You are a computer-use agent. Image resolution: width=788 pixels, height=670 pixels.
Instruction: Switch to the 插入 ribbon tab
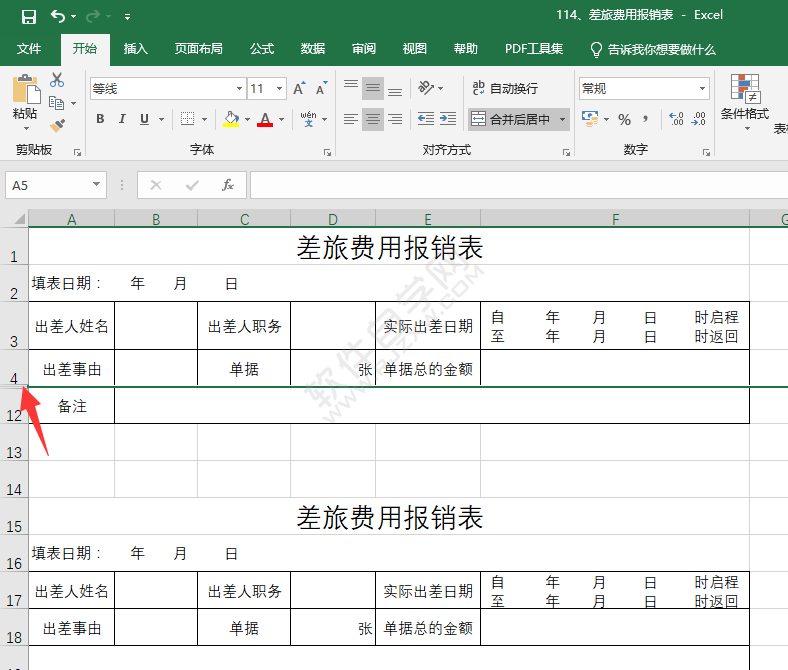click(135, 49)
